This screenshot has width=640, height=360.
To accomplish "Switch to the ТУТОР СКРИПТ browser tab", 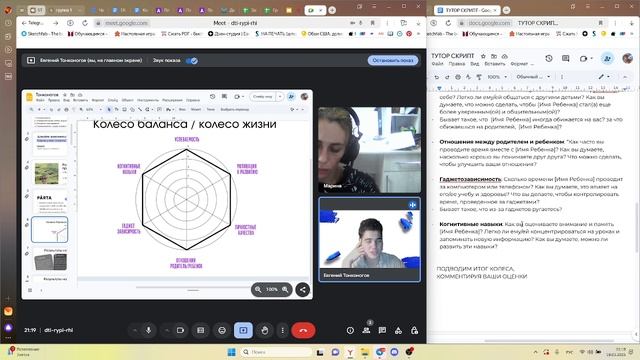I will click(x=467, y=10).
